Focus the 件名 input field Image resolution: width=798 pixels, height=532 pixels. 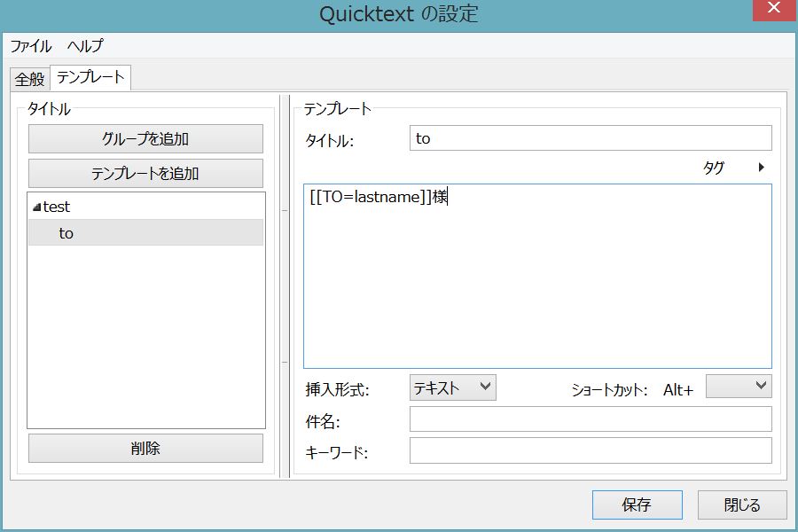pos(591,419)
